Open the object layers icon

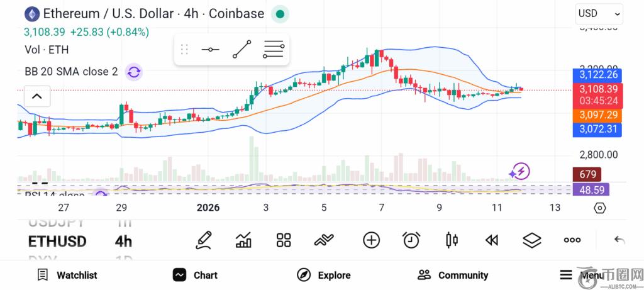pyautogui.click(x=532, y=240)
